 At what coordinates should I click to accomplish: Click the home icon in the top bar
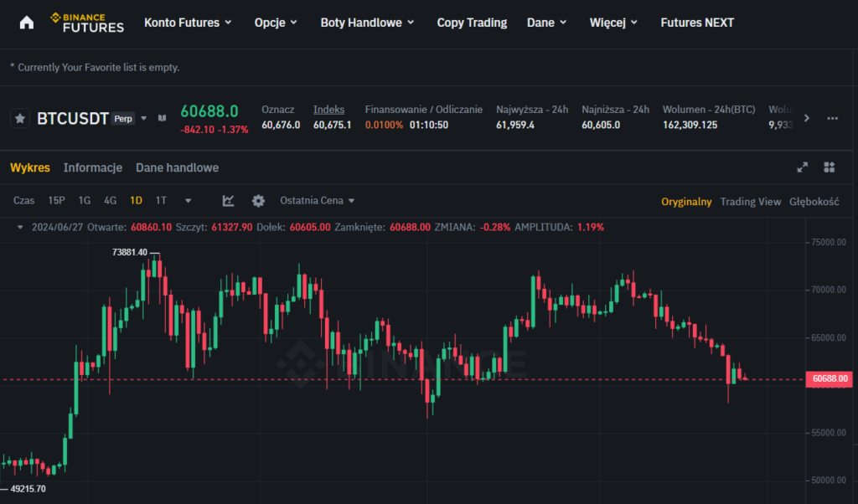(27, 23)
